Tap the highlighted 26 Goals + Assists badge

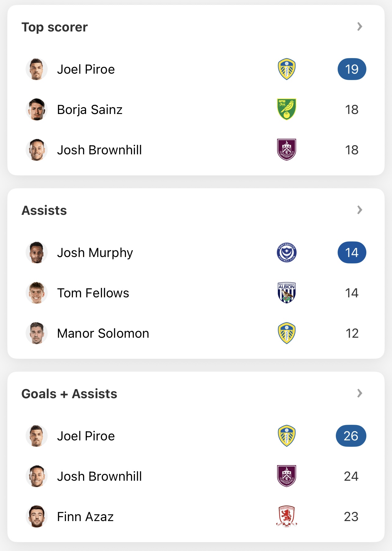[x=351, y=436]
